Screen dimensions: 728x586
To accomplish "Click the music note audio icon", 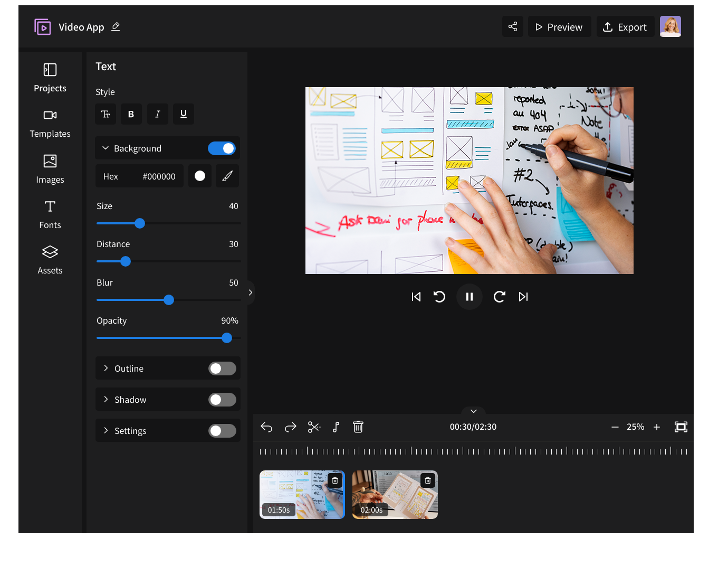I will click(x=336, y=427).
